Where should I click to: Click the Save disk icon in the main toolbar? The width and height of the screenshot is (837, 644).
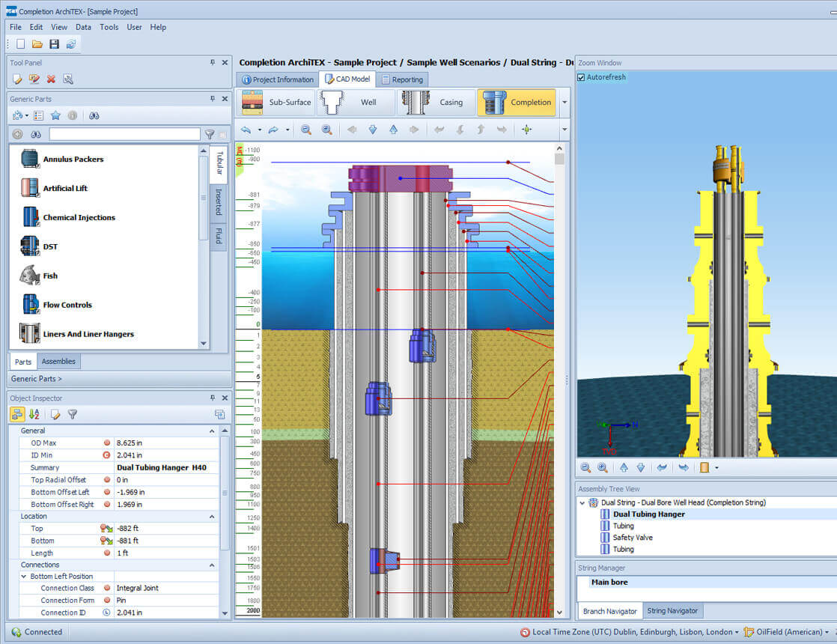point(54,44)
